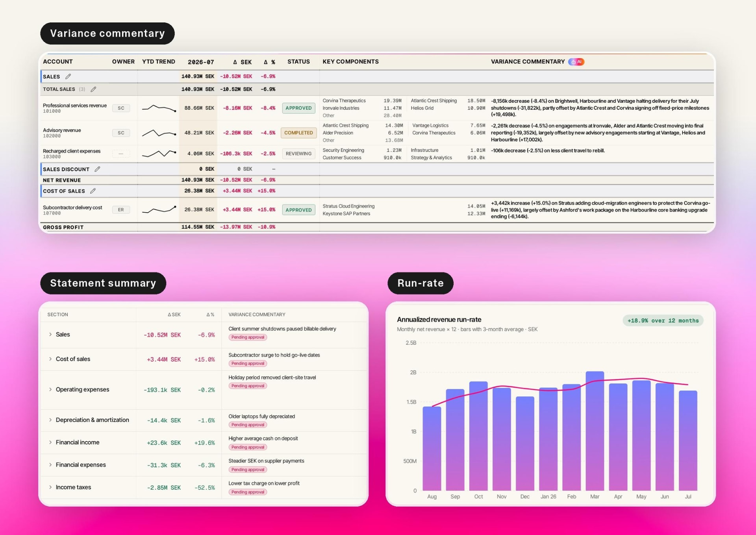Image resolution: width=756 pixels, height=535 pixels.
Task: Click the GROSS PROFIT row label
Action: 63,227
